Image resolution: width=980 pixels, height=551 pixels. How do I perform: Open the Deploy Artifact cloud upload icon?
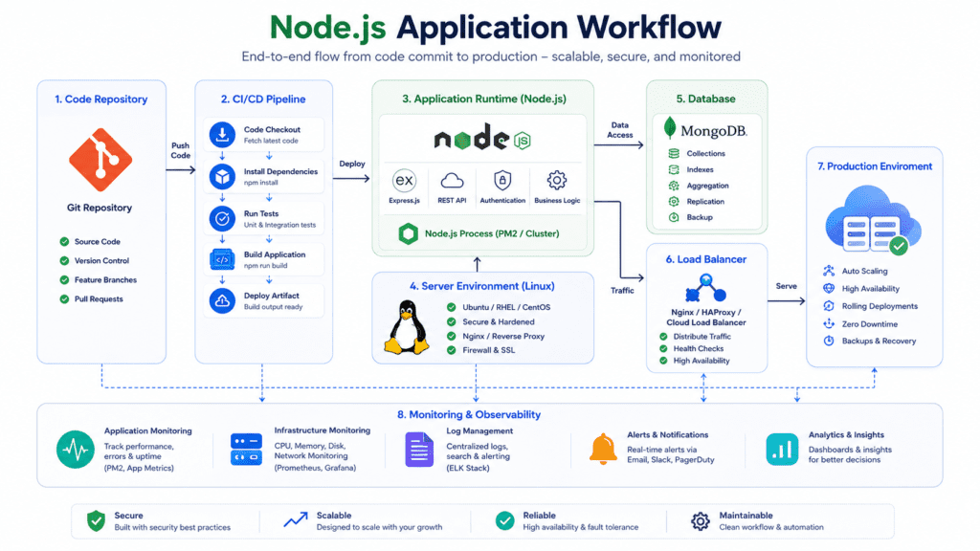pyautogui.click(x=222, y=300)
